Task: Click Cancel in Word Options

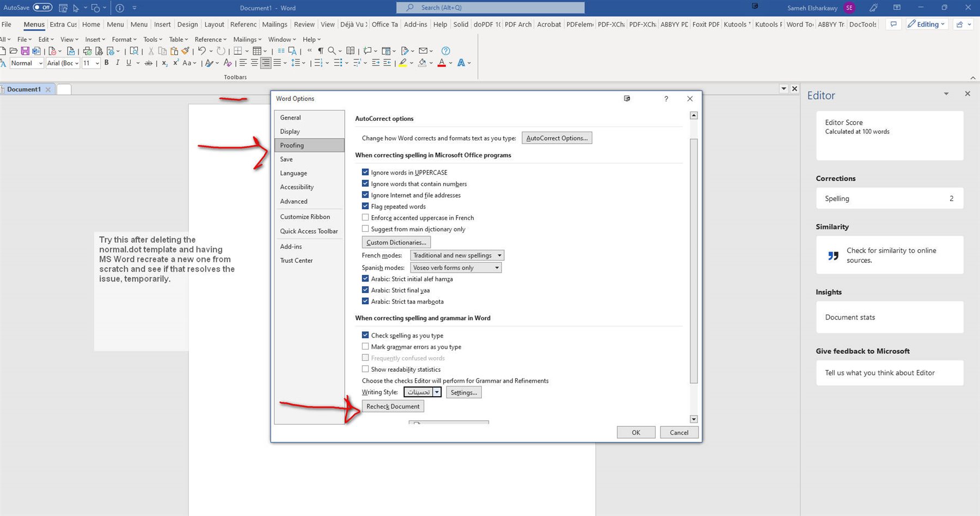Action: [679, 432]
